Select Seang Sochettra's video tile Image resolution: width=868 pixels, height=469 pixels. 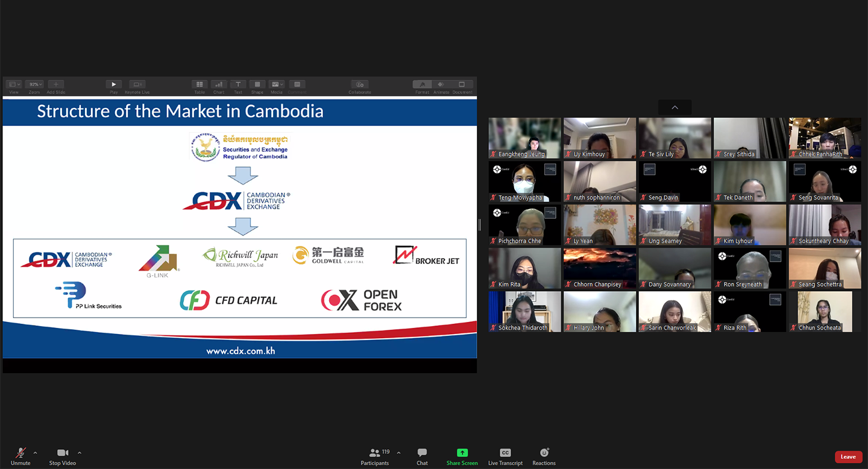[x=825, y=268]
